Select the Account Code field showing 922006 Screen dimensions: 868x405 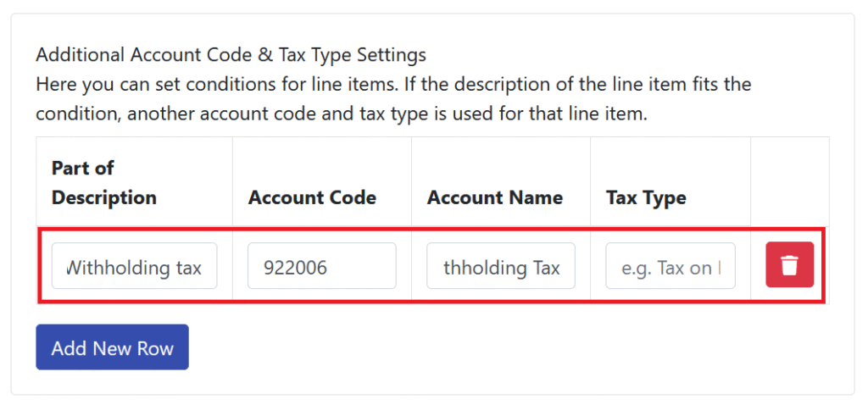pyautogui.click(x=321, y=265)
